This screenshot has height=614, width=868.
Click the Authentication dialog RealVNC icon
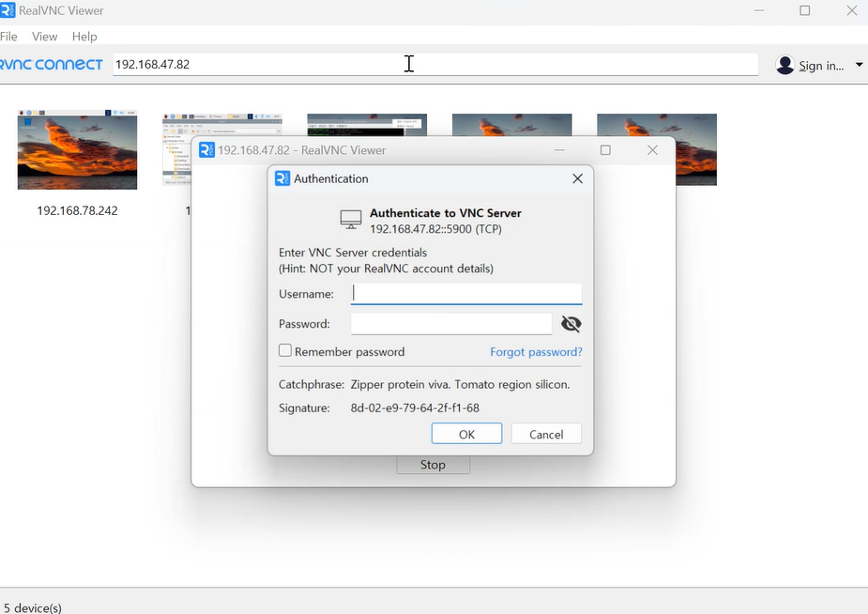[x=282, y=178]
